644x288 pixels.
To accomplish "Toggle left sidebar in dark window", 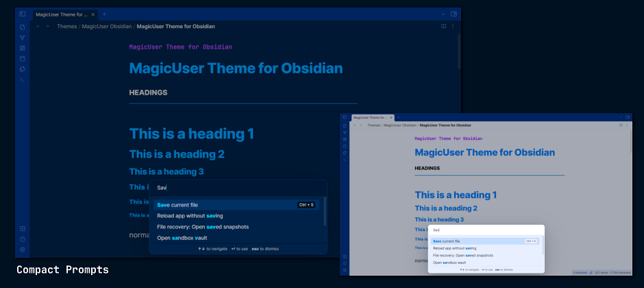I will [x=22, y=14].
